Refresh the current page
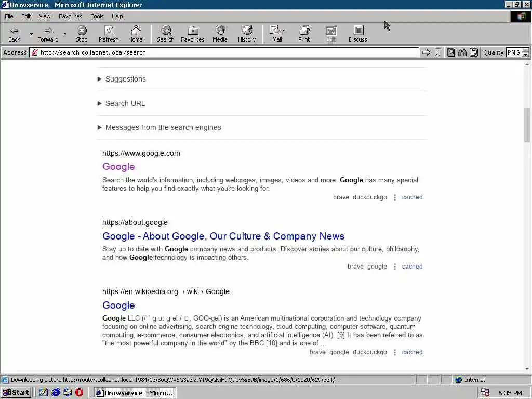Viewport: 532px width, 399px height. click(x=109, y=34)
